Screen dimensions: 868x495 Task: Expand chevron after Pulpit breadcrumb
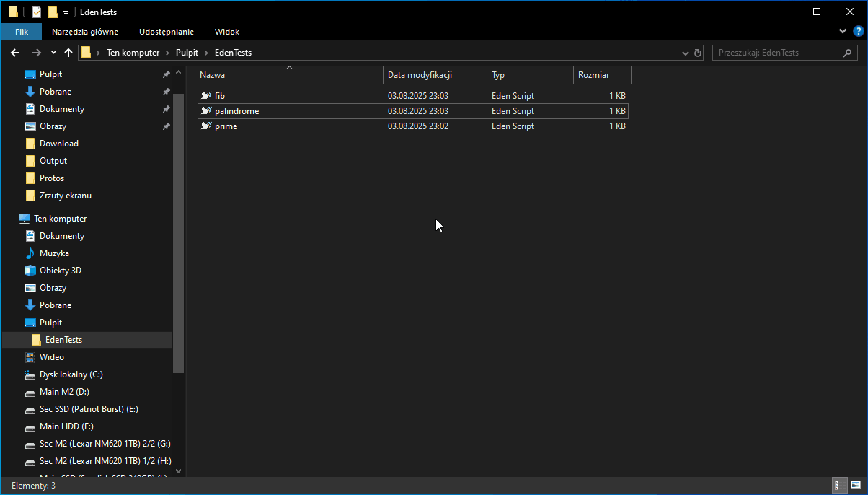207,53
